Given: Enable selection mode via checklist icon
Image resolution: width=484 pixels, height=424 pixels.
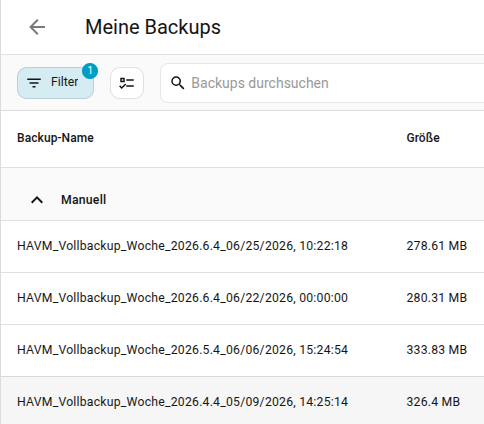Looking at the screenshot, I should [x=127, y=83].
